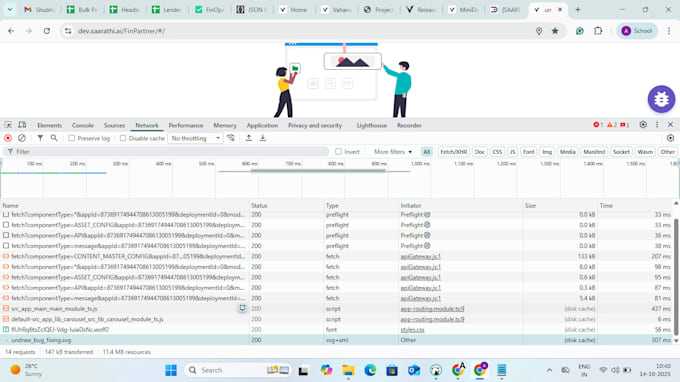Check the Invert filter checkbox
Image resolution: width=680 pixels, height=382 pixels.
pos(338,152)
